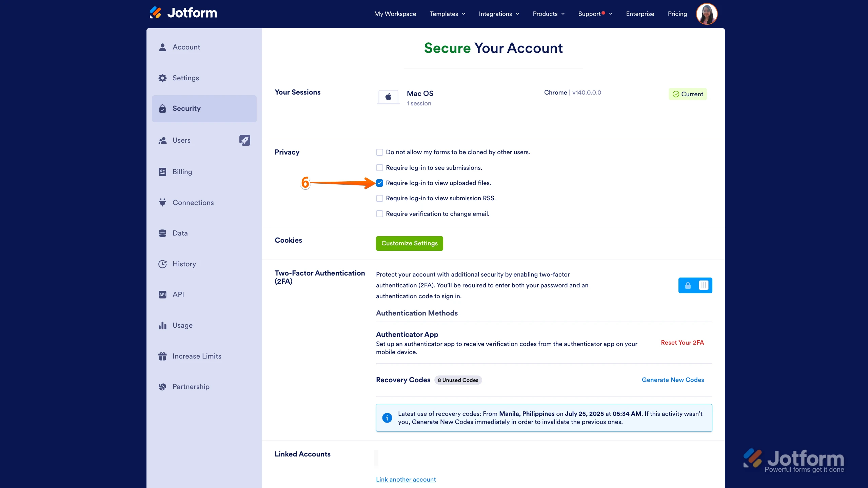View History via the clock icon
The height and width of the screenshot is (488, 868).
click(163, 264)
